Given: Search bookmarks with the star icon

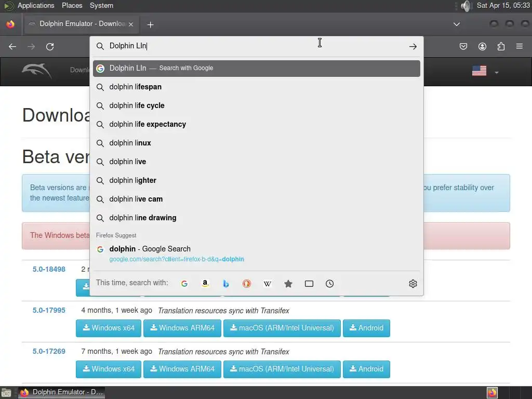Looking at the screenshot, I should [288, 284].
